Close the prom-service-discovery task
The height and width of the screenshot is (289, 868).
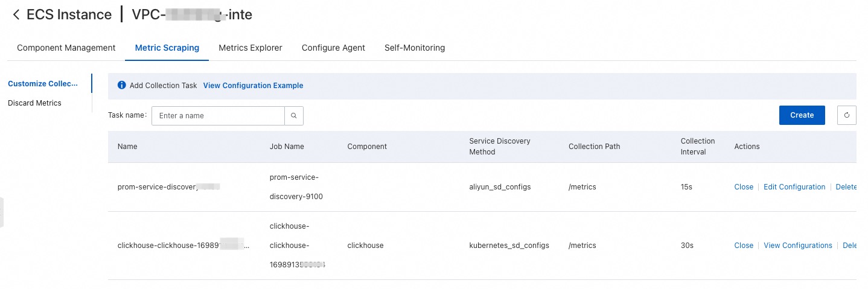coord(744,187)
